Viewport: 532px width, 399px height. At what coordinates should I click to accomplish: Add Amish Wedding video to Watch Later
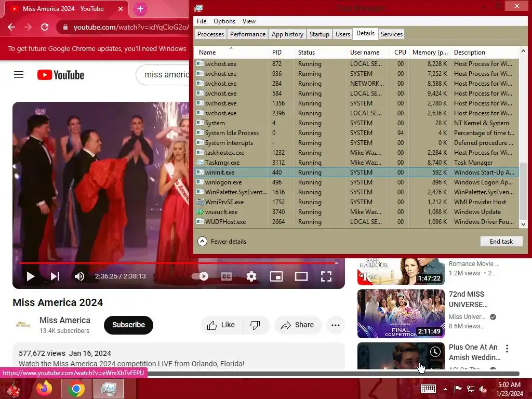tap(435, 352)
